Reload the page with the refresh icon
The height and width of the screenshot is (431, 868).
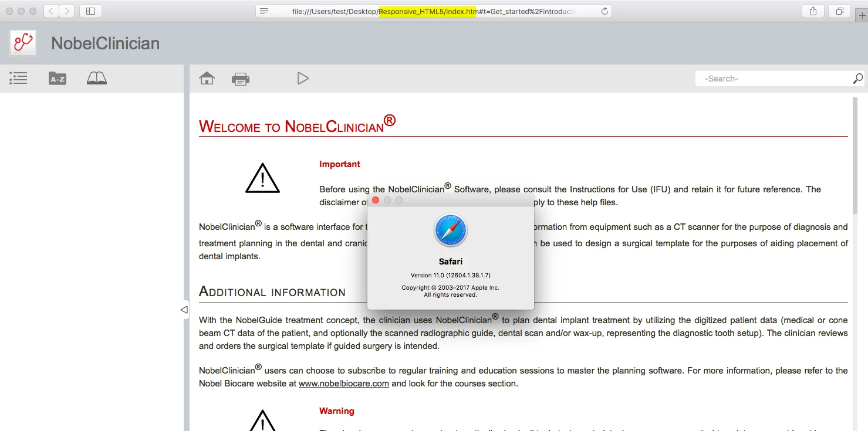[604, 11]
